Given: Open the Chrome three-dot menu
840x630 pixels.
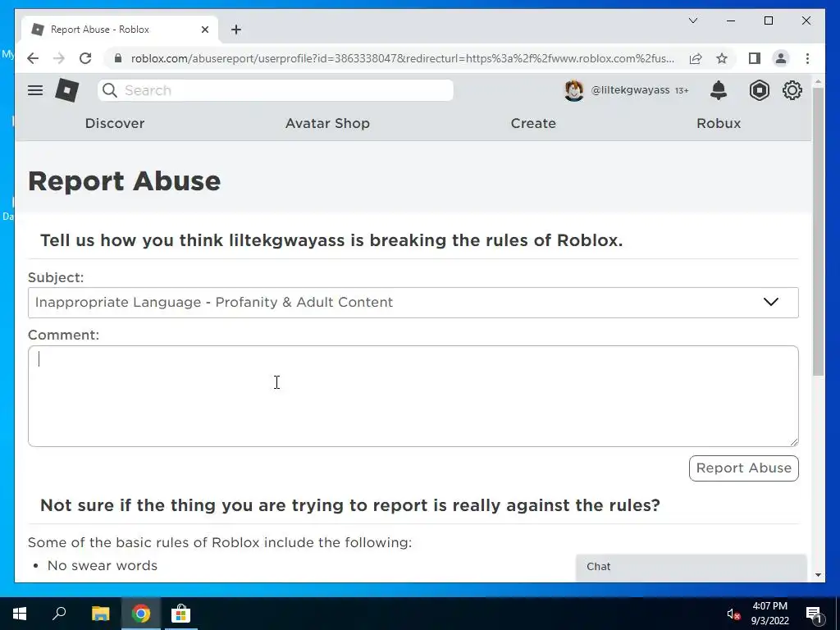Looking at the screenshot, I should [807, 58].
